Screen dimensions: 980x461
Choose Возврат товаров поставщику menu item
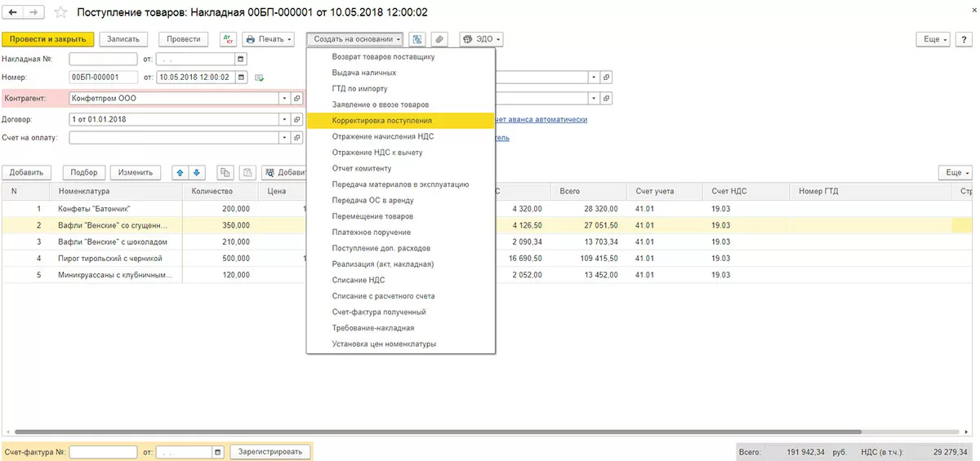click(x=383, y=57)
